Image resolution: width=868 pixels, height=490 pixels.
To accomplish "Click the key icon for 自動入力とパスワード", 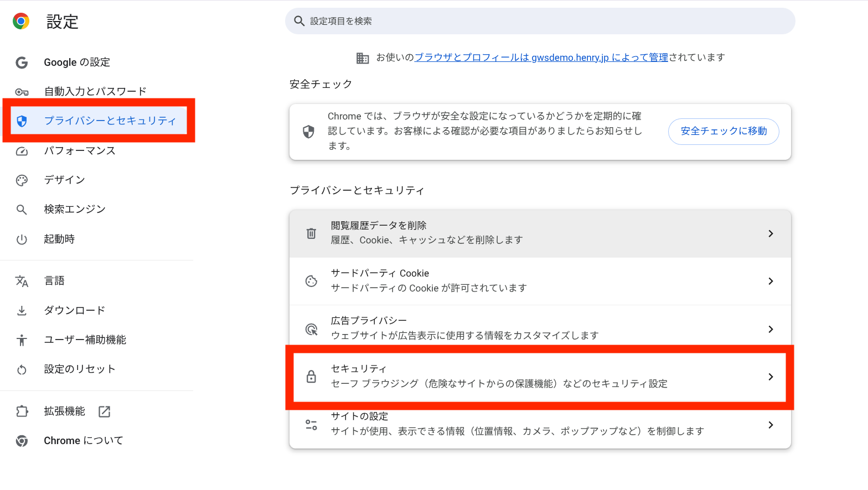I will click(x=22, y=92).
